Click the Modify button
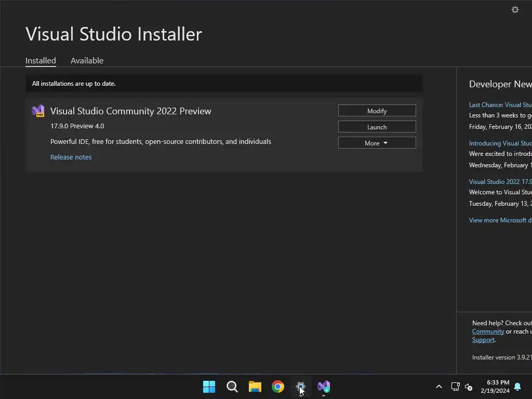 pos(377,111)
